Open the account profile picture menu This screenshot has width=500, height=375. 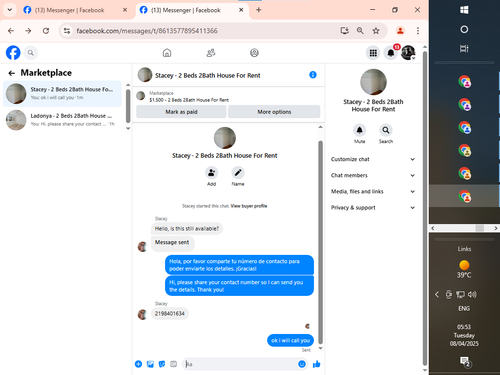[408, 53]
